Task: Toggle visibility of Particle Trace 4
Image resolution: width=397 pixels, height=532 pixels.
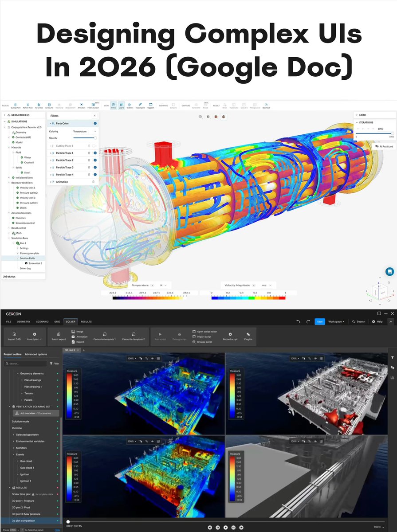Action: [x=95, y=175]
